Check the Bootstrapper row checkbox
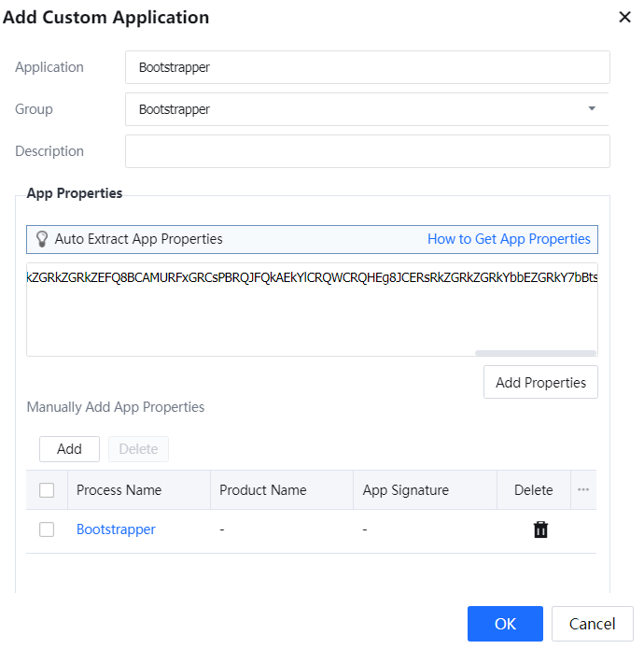 click(x=47, y=529)
